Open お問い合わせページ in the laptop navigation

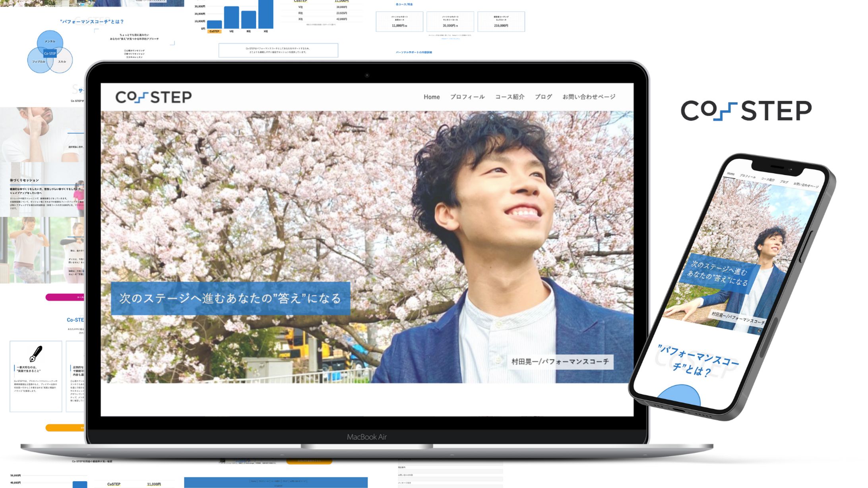pyautogui.click(x=589, y=97)
